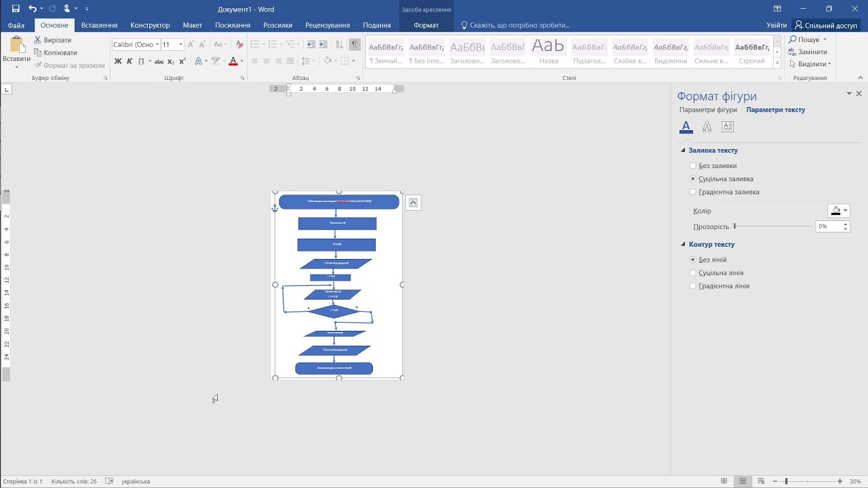Image resolution: width=868 pixels, height=488 pixels.
Task: Click the Пошук find button
Action: point(808,40)
